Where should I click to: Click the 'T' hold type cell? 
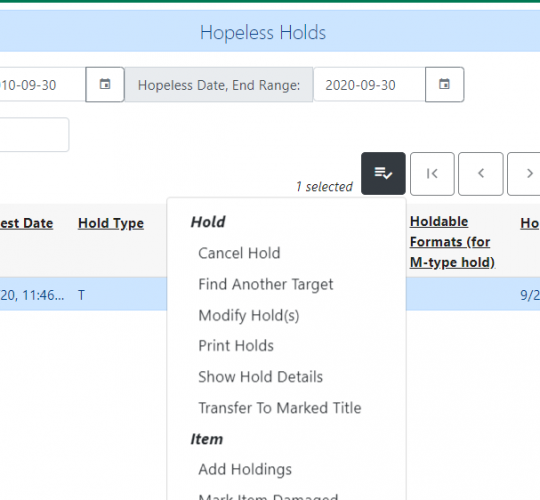coord(81,295)
